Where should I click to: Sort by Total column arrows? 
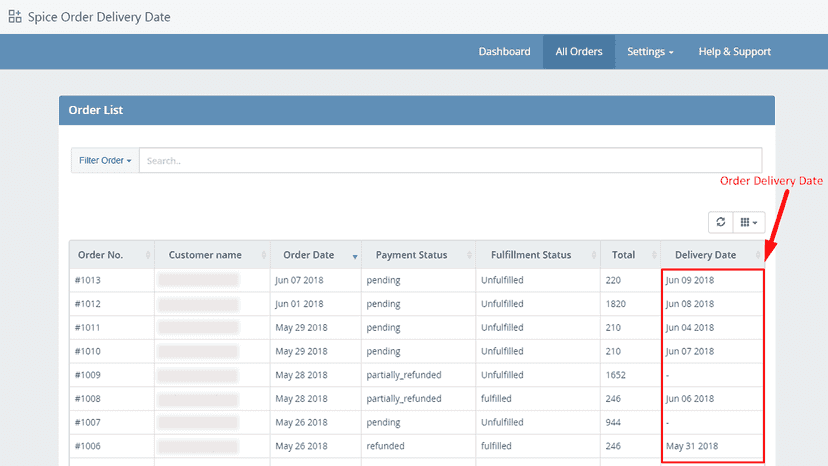coord(654,255)
